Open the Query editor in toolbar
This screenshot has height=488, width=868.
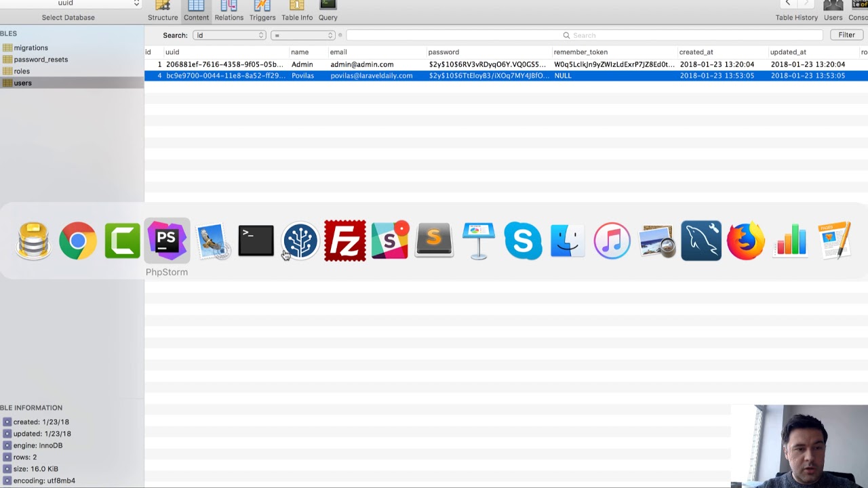pyautogui.click(x=328, y=11)
